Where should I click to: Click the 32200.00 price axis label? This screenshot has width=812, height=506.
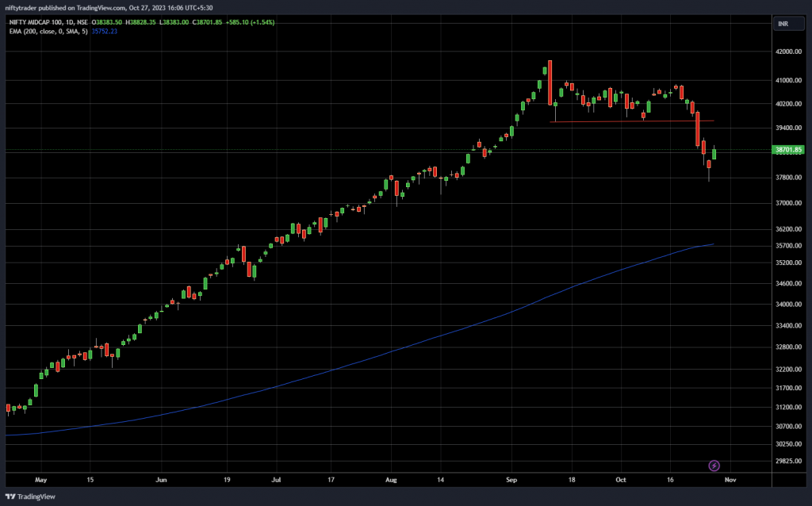coord(789,370)
